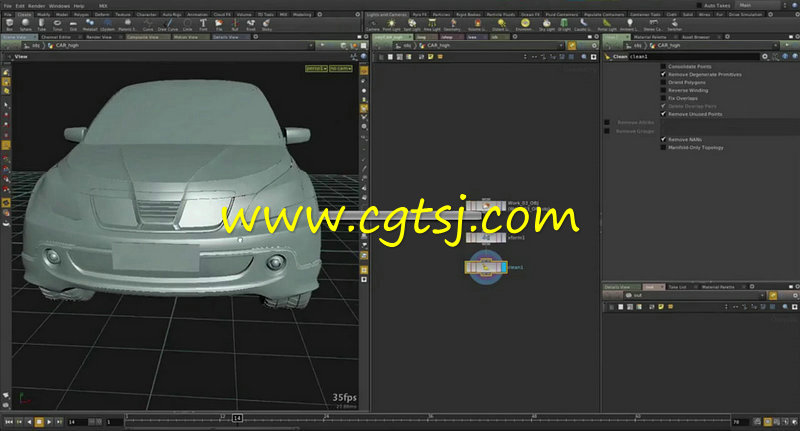Select the File shelf tool
Viewport: 800px width, 431px height.
[219, 24]
